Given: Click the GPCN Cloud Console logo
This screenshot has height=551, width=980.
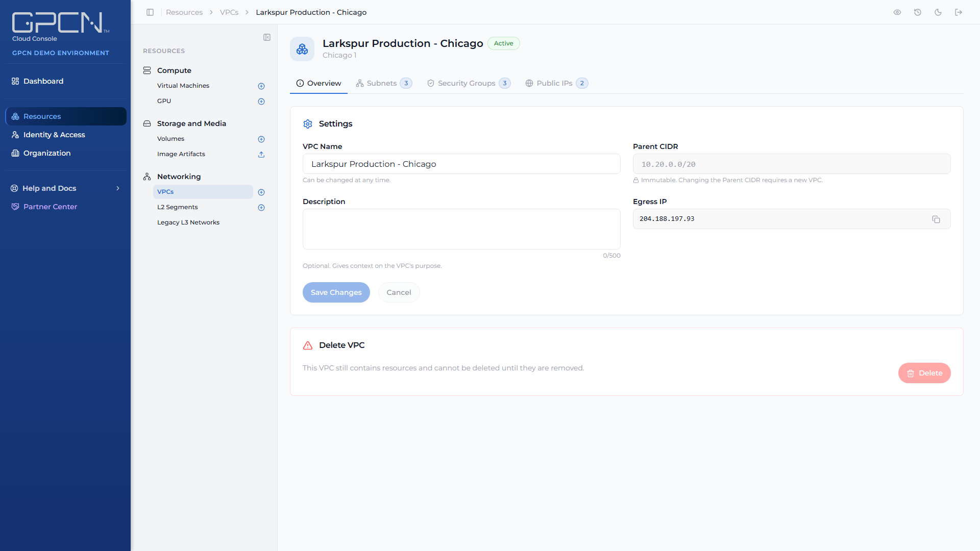Looking at the screenshot, I should pos(60,27).
